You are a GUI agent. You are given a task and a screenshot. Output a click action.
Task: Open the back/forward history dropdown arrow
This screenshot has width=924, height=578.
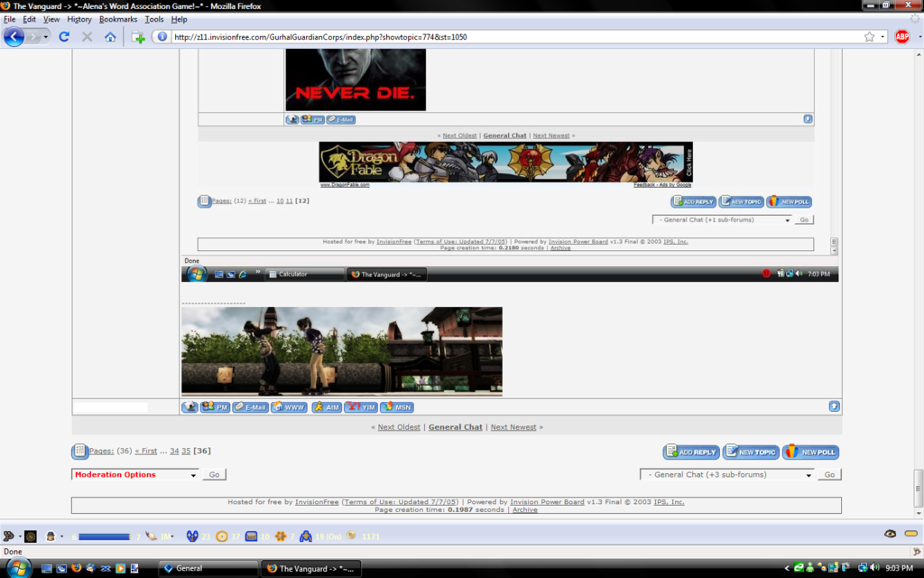(45, 37)
